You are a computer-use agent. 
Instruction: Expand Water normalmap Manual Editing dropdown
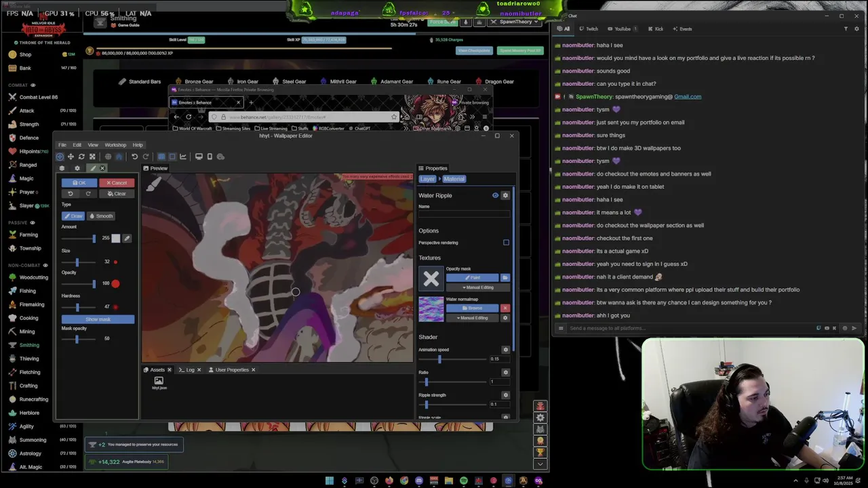point(472,318)
